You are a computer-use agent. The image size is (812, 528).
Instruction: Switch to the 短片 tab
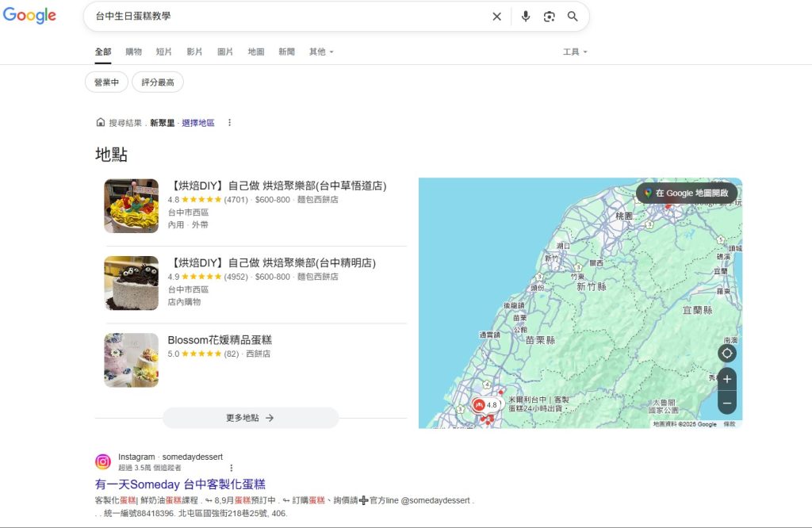coord(164,52)
